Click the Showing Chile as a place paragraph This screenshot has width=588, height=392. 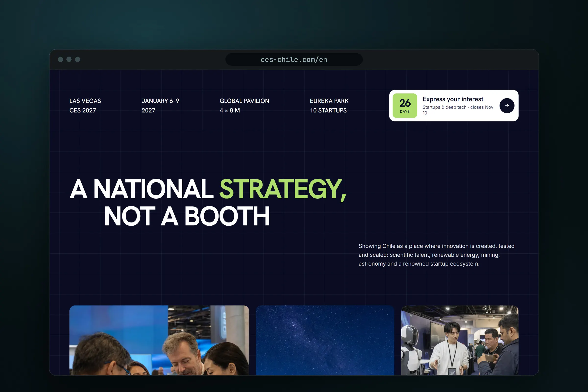(x=437, y=255)
